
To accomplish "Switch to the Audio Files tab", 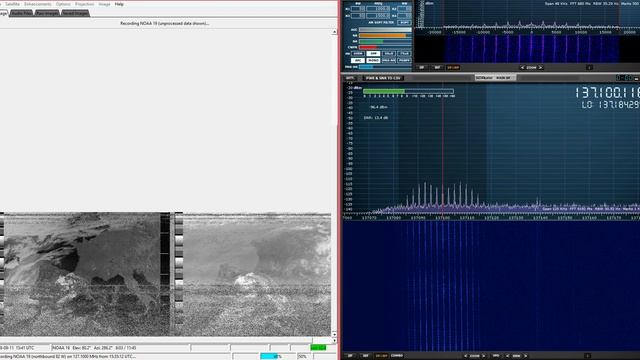I will [x=22, y=13].
